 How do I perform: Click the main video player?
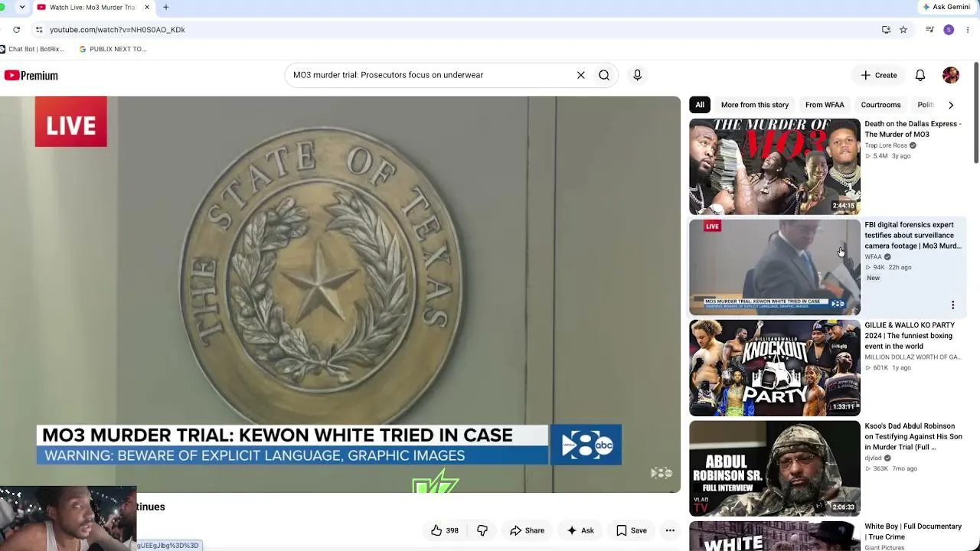(340, 295)
